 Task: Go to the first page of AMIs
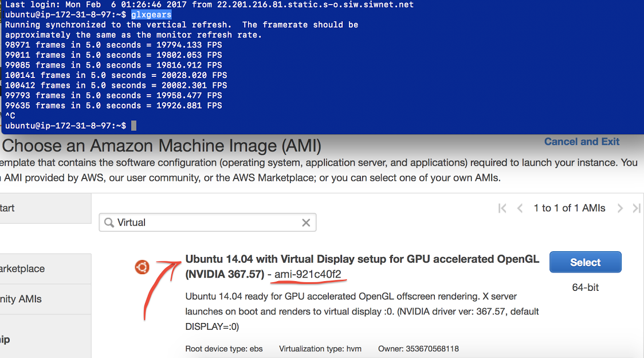(x=502, y=208)
